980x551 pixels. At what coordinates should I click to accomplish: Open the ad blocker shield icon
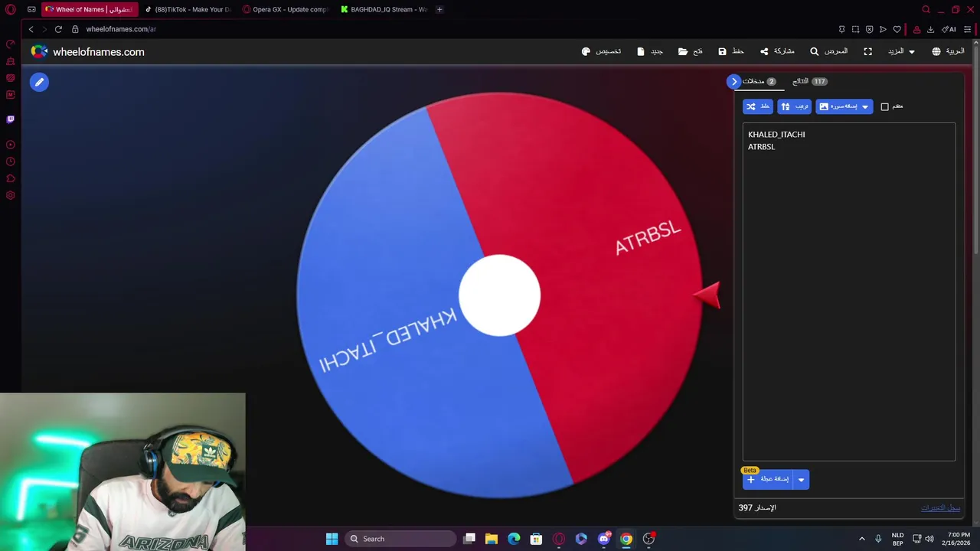869,29
